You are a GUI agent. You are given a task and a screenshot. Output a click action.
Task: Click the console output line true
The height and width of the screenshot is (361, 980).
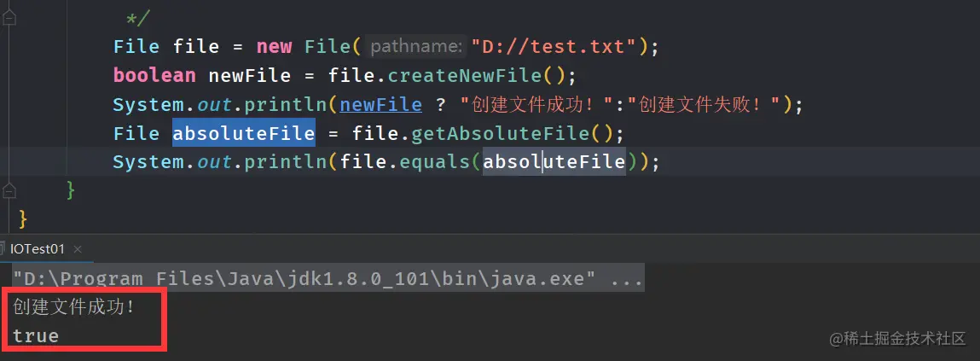(x=37, y=336)
